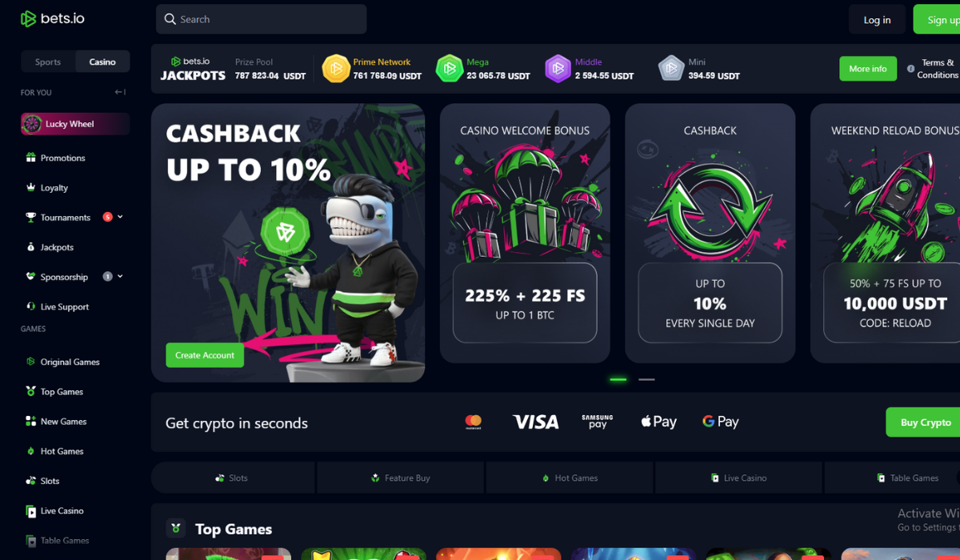960x560 pixels.
Task: Open the Live Casino category tab
Action: coord(738,478)
